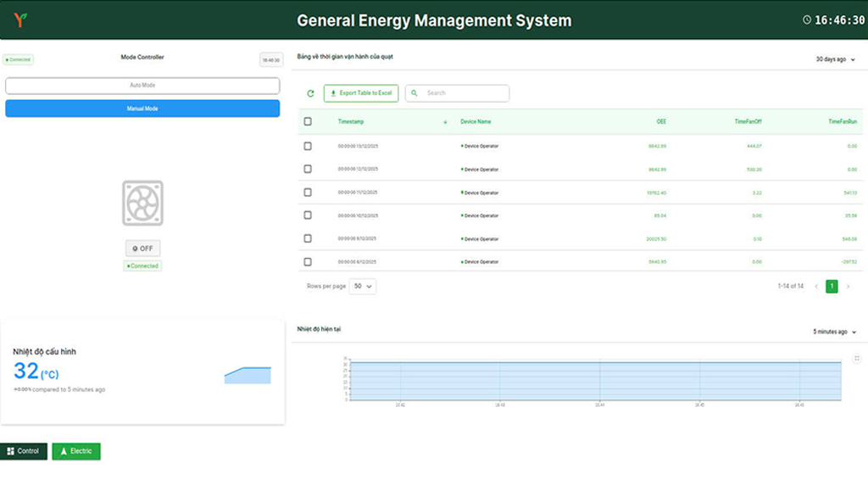Click Export Table to Excel button
Viewport: 868px width, 480px height.
coord(361,93)
